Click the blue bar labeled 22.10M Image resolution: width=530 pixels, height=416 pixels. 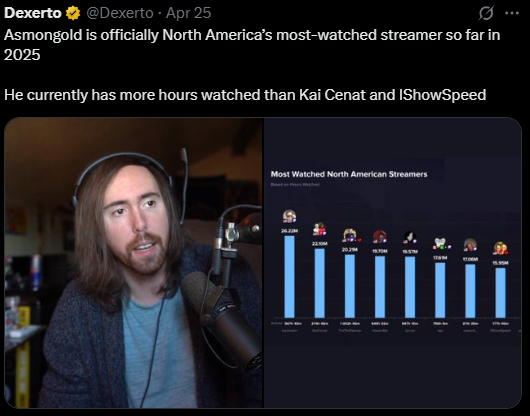319,283
